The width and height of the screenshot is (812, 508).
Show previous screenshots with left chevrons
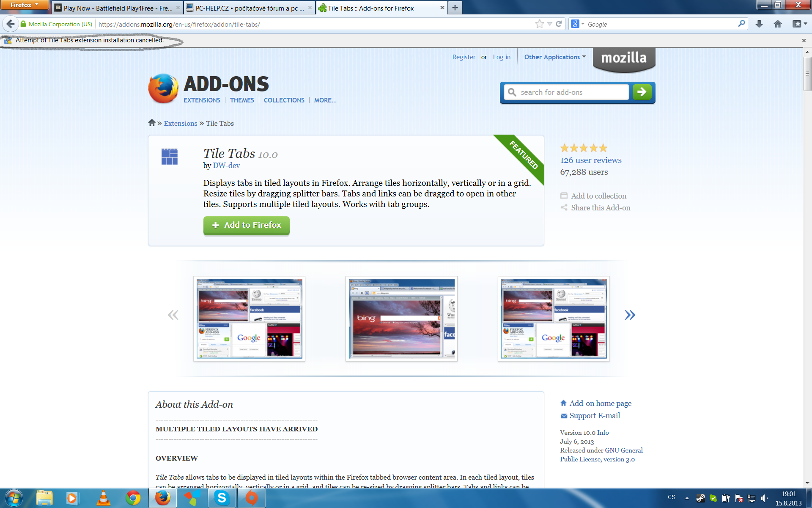click(173, 315)
